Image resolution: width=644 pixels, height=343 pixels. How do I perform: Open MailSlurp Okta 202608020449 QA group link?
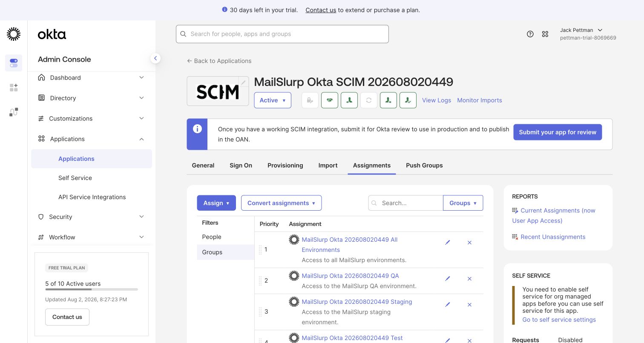tap(351, 276)
